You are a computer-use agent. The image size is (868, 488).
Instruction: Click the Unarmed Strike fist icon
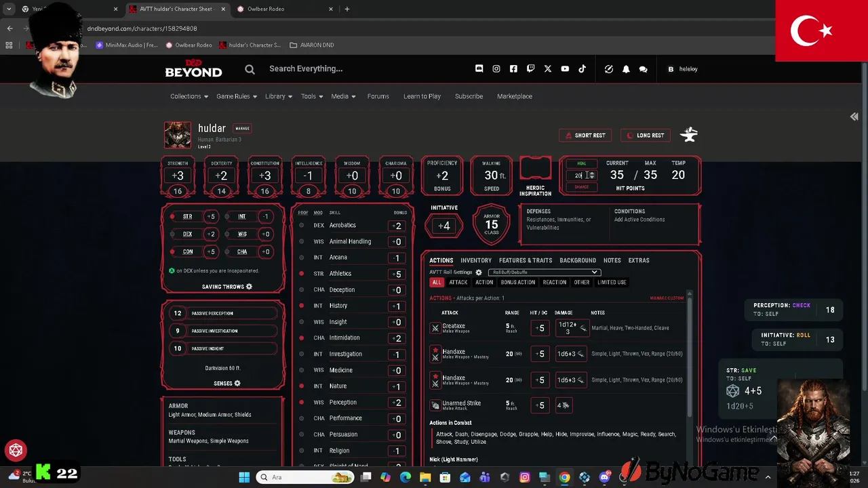coord(435,405)
